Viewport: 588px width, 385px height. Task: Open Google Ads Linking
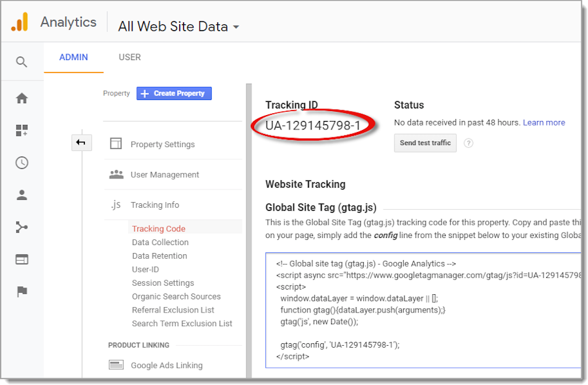pyautogui.click(x=167, y=365)
